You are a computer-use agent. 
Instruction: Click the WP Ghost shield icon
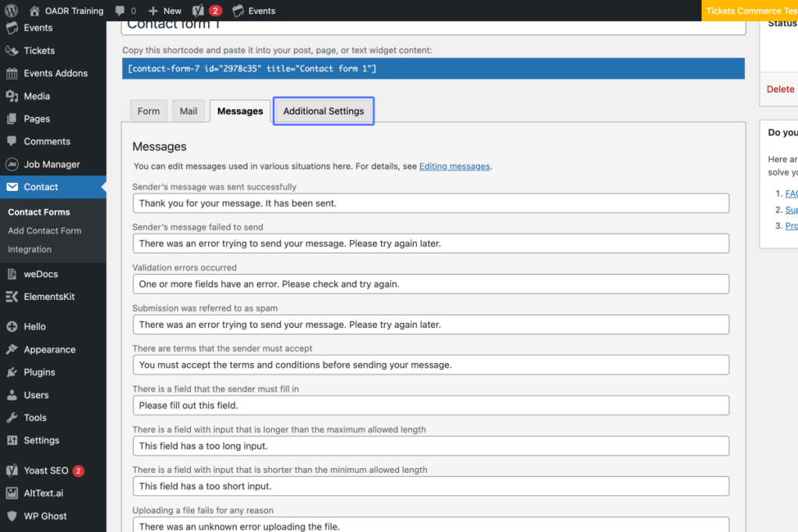tap(12, 516)
